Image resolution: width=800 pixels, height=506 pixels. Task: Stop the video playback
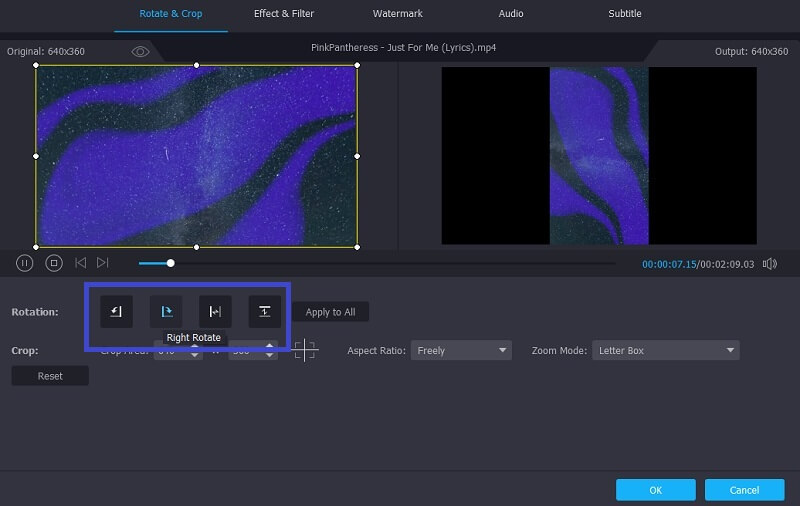point(54,263)
